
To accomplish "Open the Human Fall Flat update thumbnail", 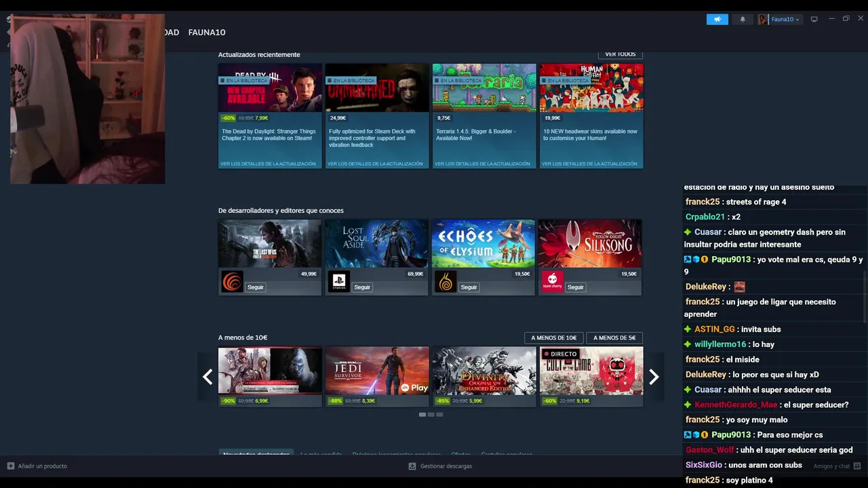I will click(591, 88).
